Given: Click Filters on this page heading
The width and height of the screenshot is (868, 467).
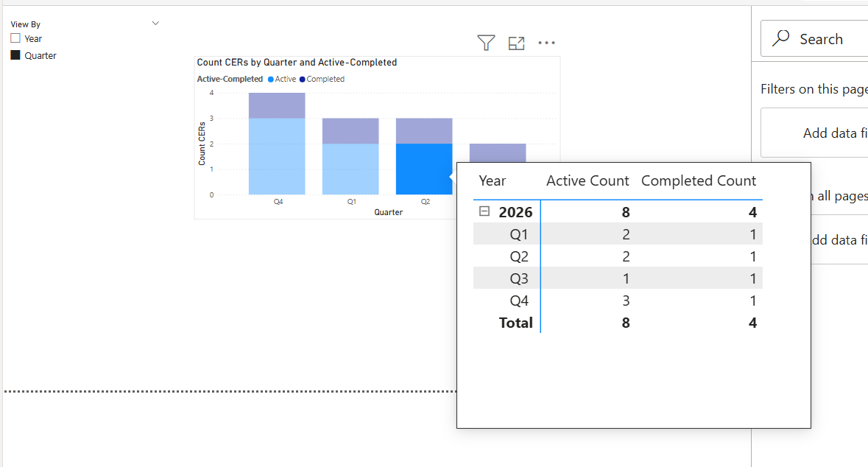Looking at the screenshot, I should tap(814, 89).
